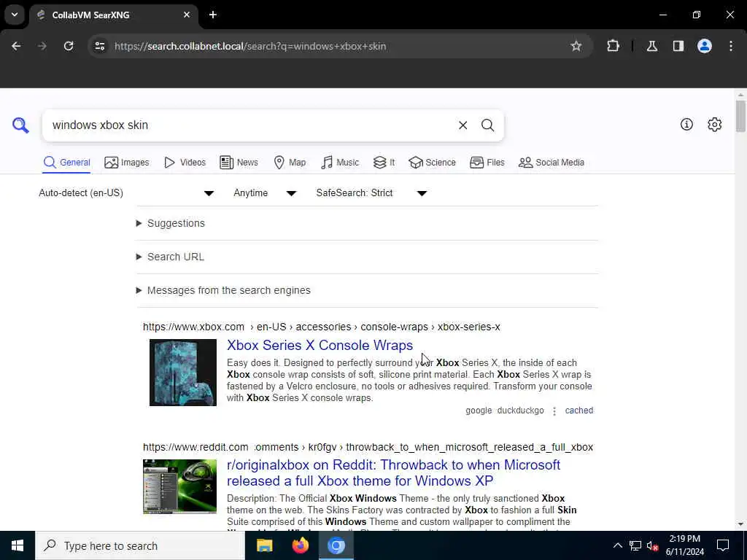Click the SearXNG magnifier logo
This screenshot has height=560, width=747.
pyautogui.click(x=20, y=125)
